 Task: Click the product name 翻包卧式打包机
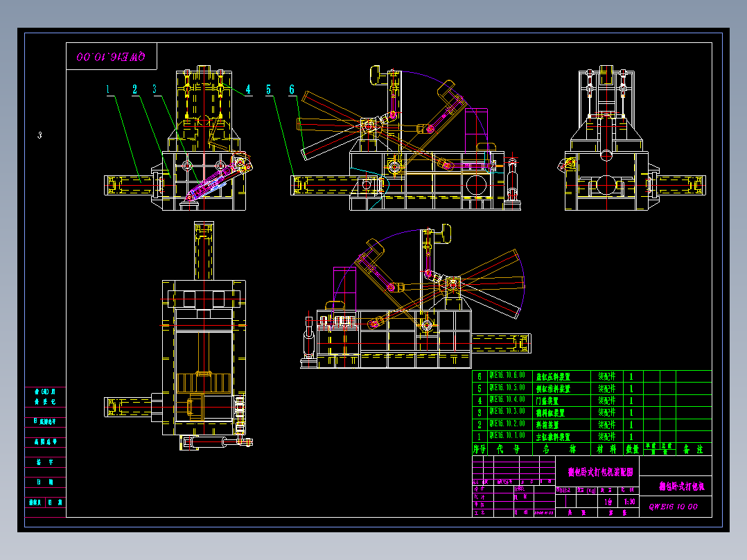682,487
